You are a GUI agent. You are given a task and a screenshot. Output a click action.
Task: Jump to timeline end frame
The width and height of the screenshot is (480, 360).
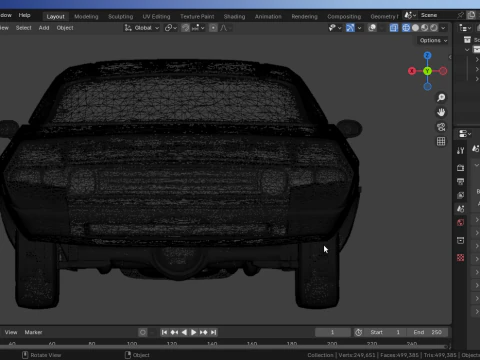coord(214,332)
